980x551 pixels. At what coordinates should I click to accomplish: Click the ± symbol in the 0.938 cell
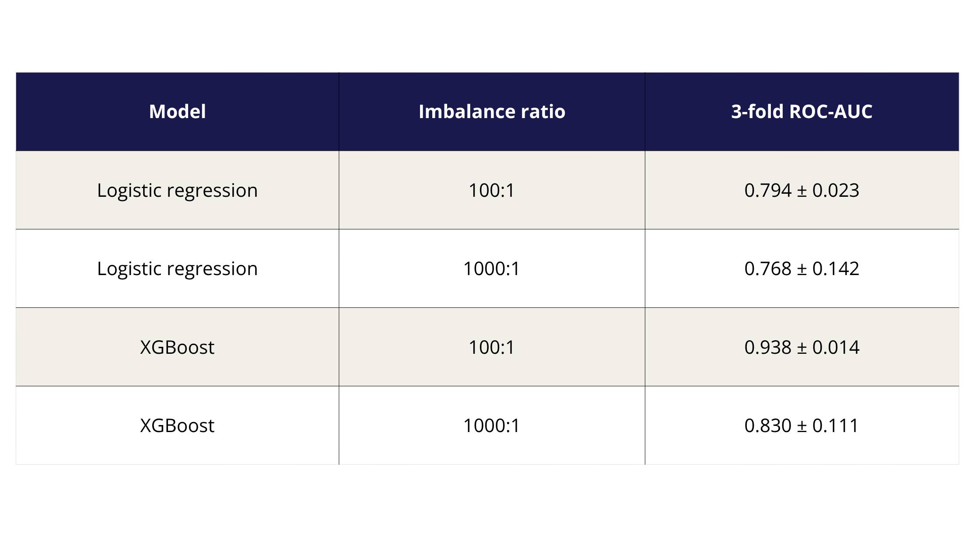[801, 348]
